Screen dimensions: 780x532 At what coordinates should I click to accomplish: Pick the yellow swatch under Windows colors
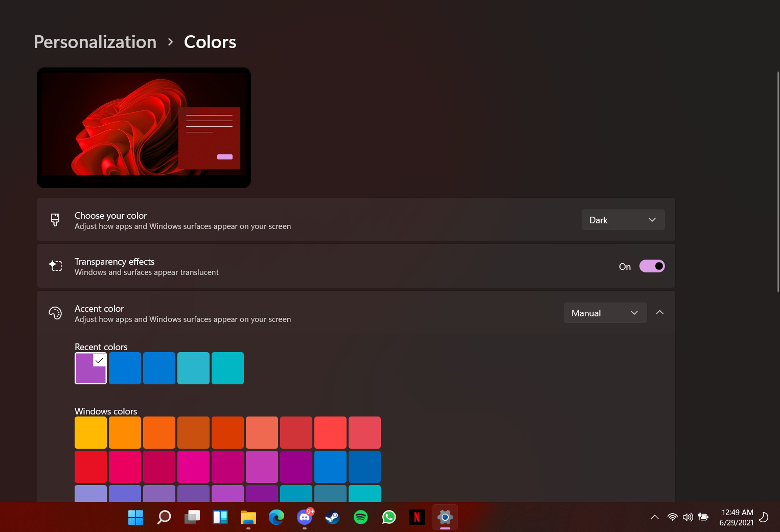(x=90, y=432)
